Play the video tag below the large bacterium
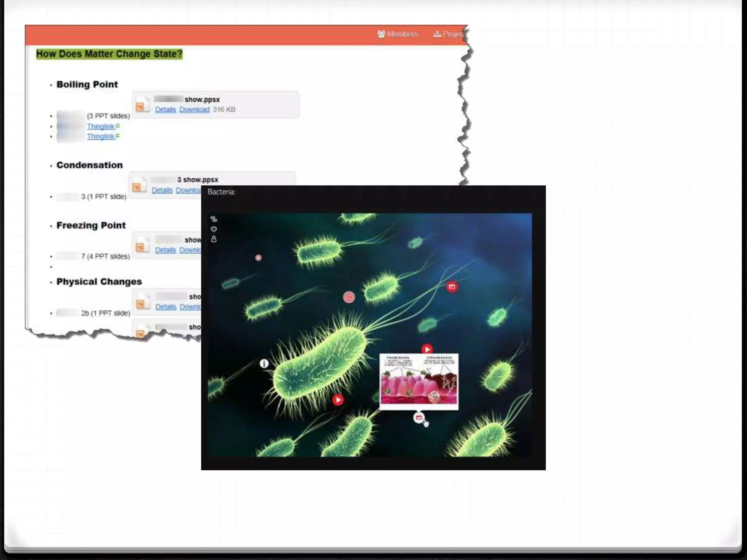Viewport: 747px width, 560px height. 338,400
